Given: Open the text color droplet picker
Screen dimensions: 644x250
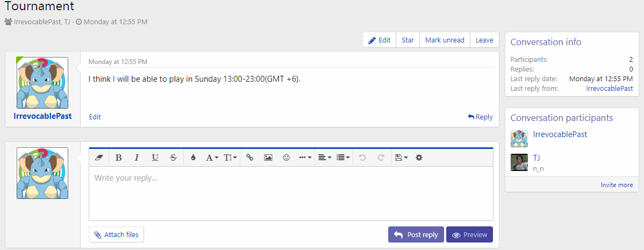Looking at the screenshot, I should [x=194, y=158].
